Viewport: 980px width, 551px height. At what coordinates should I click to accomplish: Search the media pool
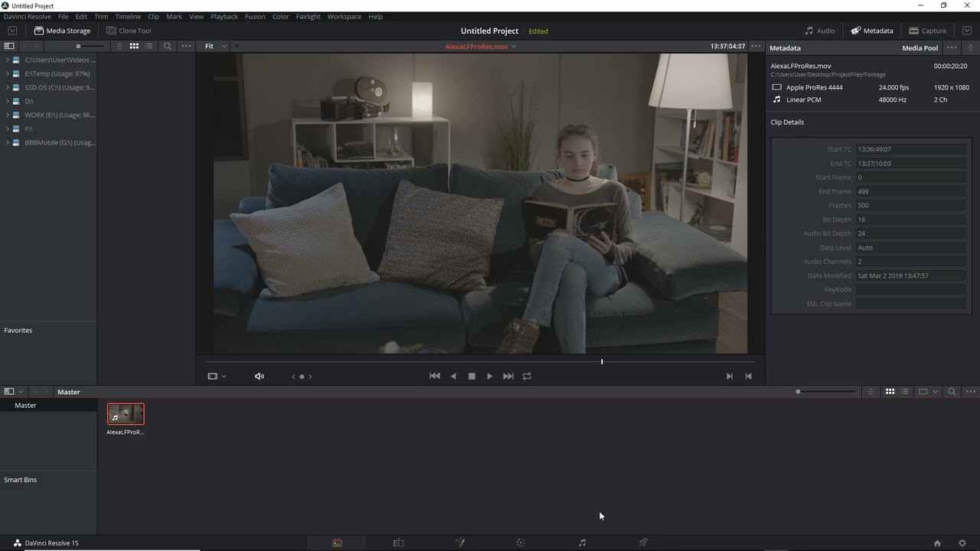point(952,392)
